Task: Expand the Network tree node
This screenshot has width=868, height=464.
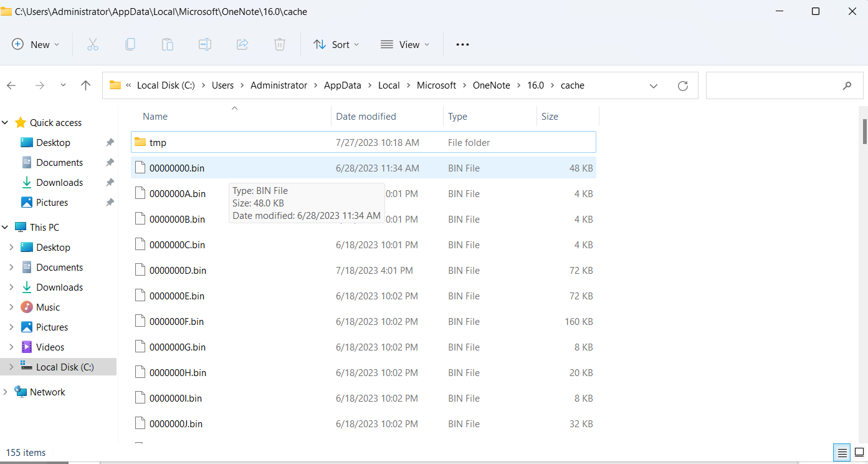Action: [5, 392]
